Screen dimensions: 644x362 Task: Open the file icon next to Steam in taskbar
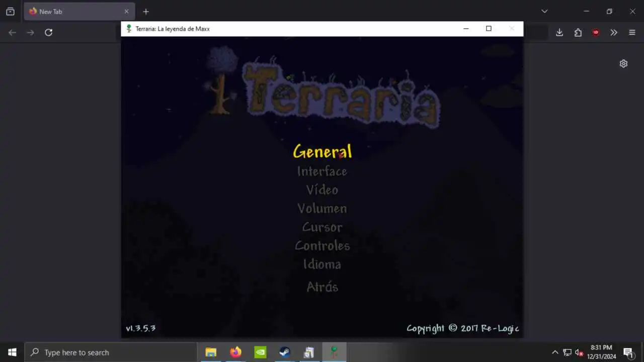click(309, 352)
